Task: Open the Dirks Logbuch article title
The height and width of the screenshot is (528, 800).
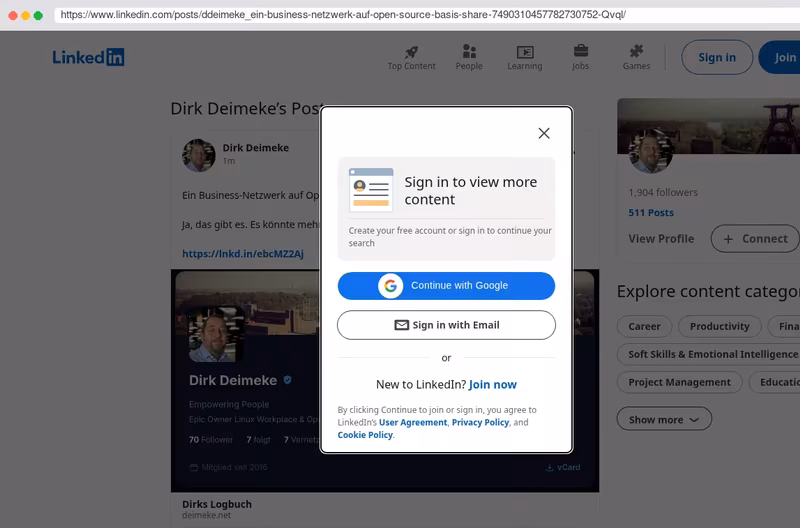Action: click(217, 504)
